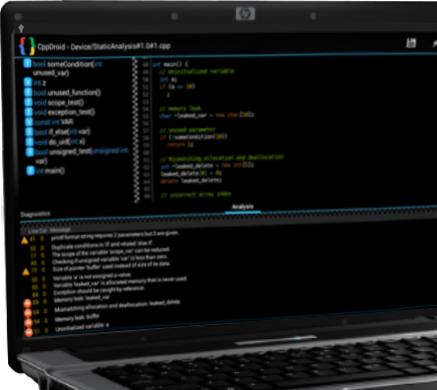Select void exception_test() in the outline
The width and height of the screenshot is (437, 390).
tap(64, 112)
